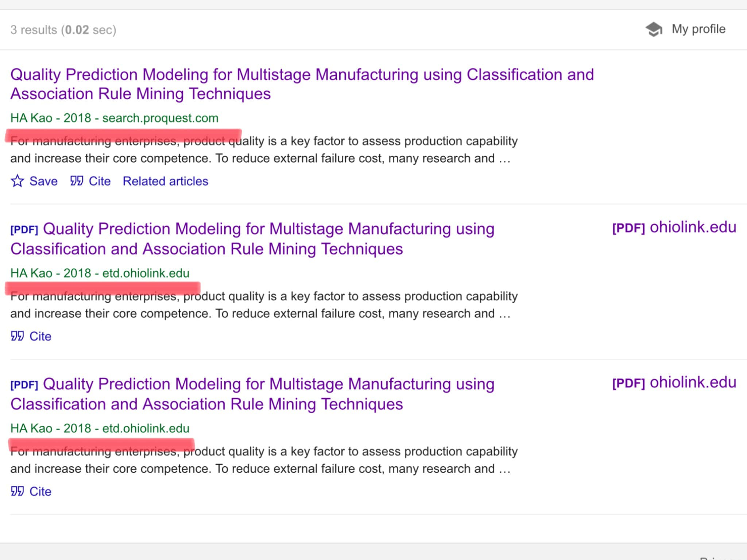Click the My profile link
The image size is (747, 560).
click(x=698, y=29)
